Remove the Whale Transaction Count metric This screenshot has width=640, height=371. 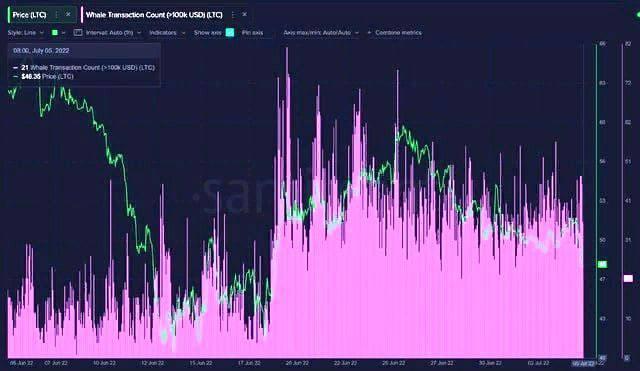244,14
